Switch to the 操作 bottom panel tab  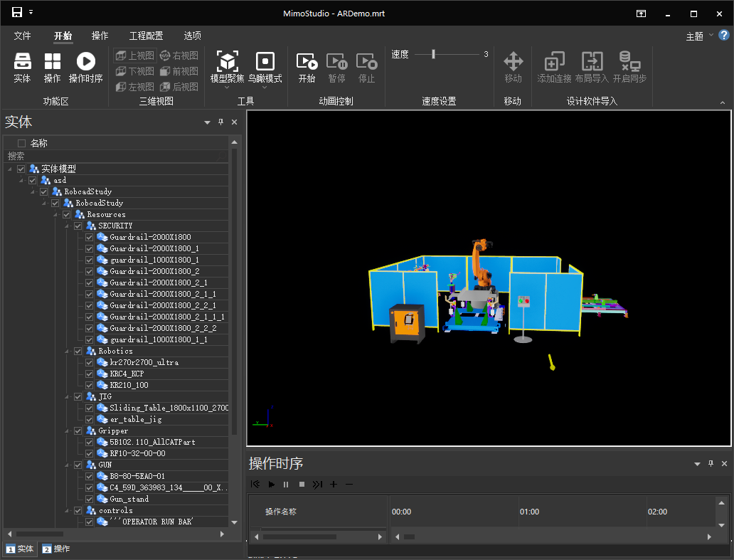56,549
